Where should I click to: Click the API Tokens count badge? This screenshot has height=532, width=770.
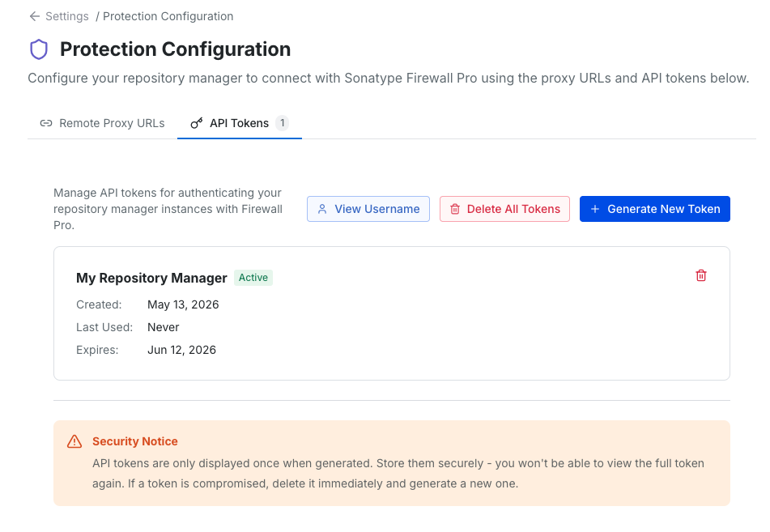[282, 123]
